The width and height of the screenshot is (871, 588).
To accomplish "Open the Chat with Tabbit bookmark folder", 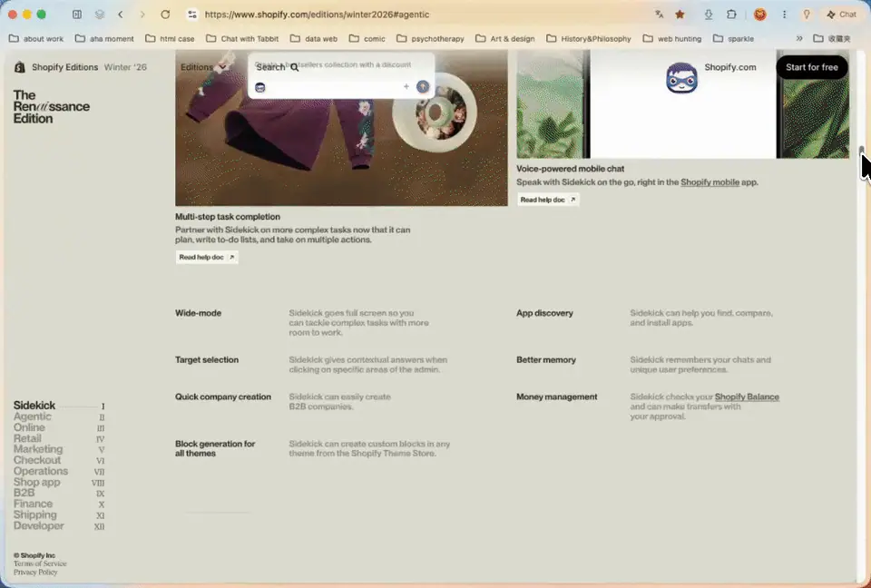I will pos(242,38).
